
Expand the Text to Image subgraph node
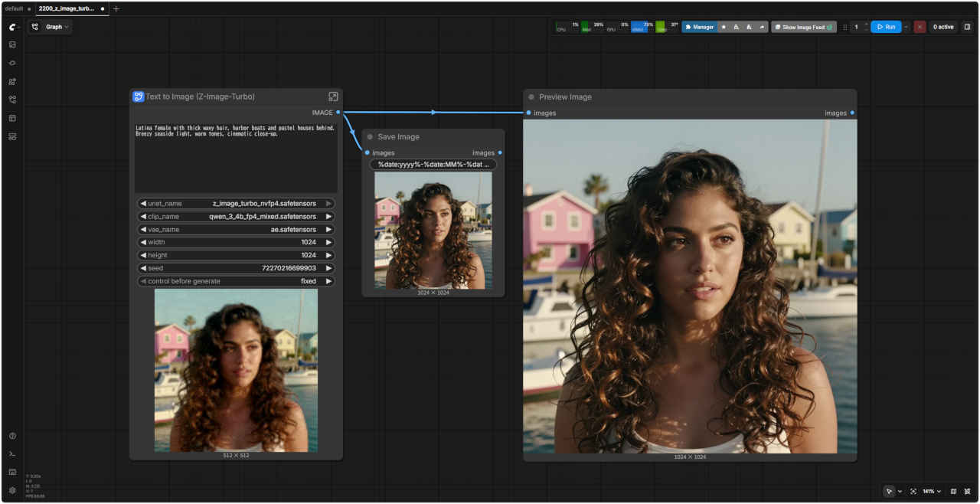(333, 97)
